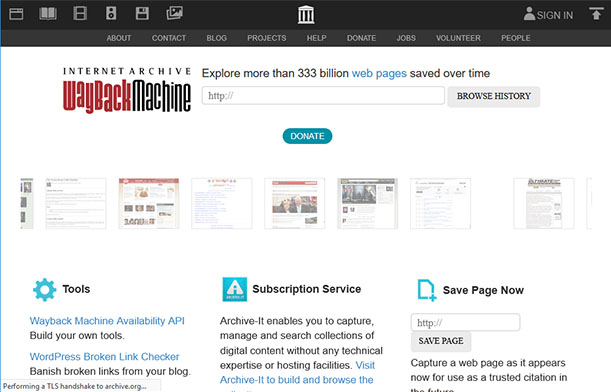
Task: Click the upload arrow icon
Action: point(596,13)
